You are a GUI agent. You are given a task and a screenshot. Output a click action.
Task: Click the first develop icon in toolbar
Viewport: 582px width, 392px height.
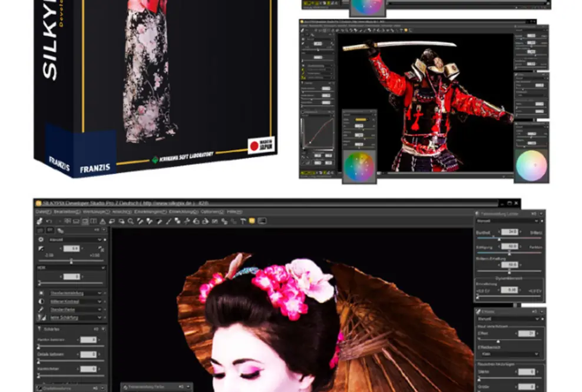39,221
